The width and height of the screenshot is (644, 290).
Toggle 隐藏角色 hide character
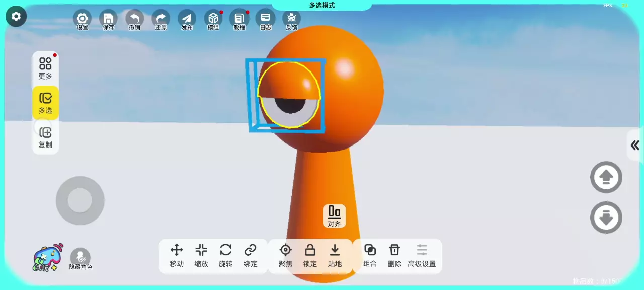[x=80, y=258]
